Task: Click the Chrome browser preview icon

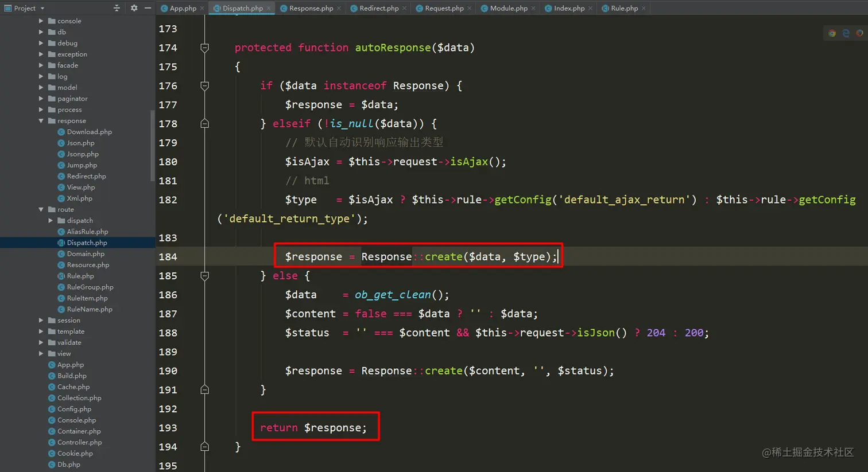Action: [832, 33]
